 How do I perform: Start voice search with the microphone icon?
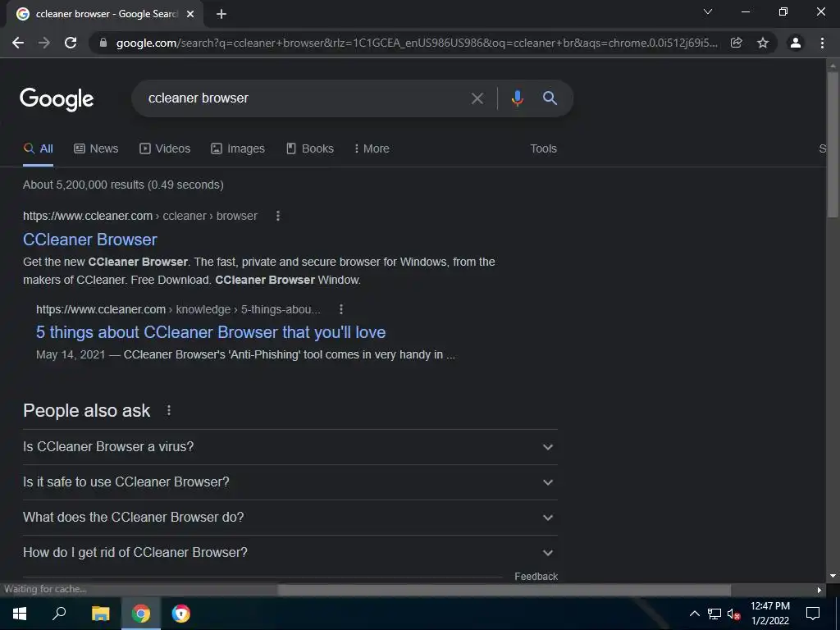point(517,98)
